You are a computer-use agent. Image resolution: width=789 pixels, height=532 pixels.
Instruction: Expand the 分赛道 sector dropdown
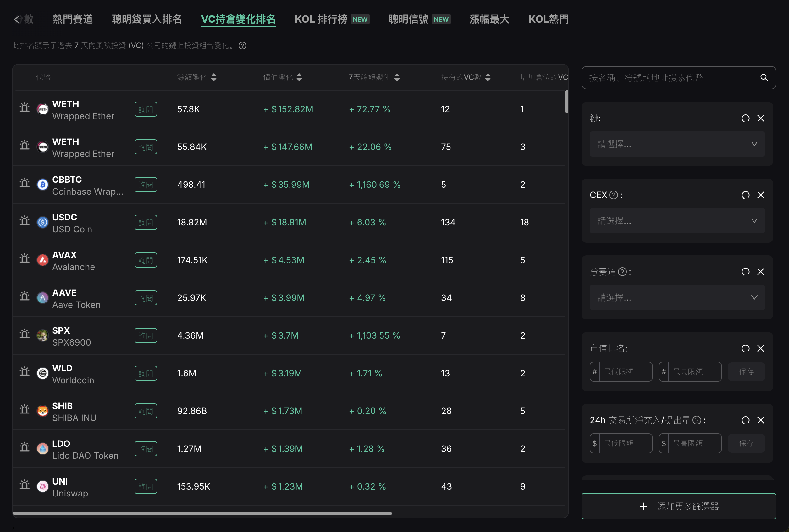tap(677, 297)
